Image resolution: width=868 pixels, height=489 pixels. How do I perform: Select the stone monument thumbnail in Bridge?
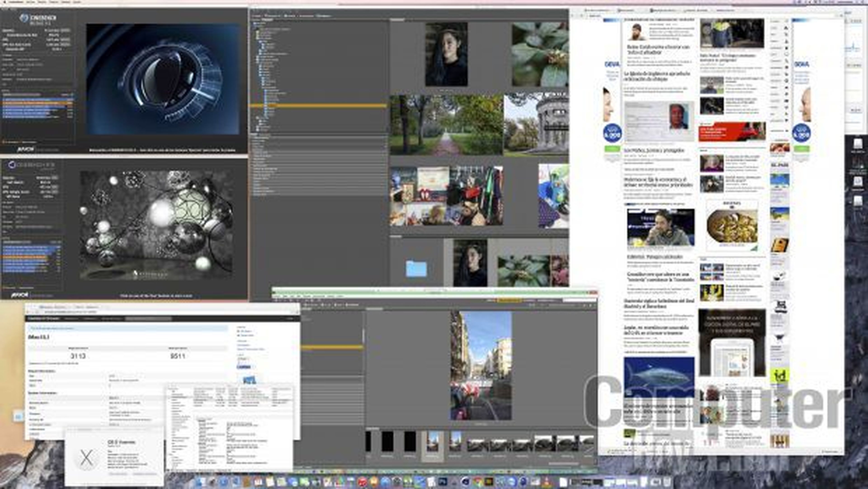point(536,124)
